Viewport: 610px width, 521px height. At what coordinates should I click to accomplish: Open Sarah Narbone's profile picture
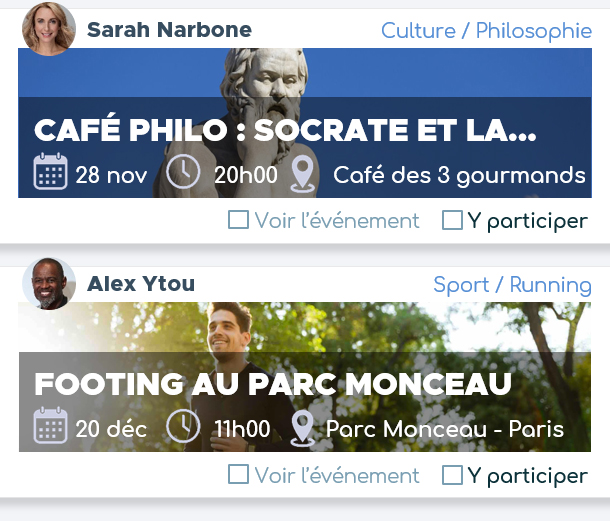(x=48, y=29)
